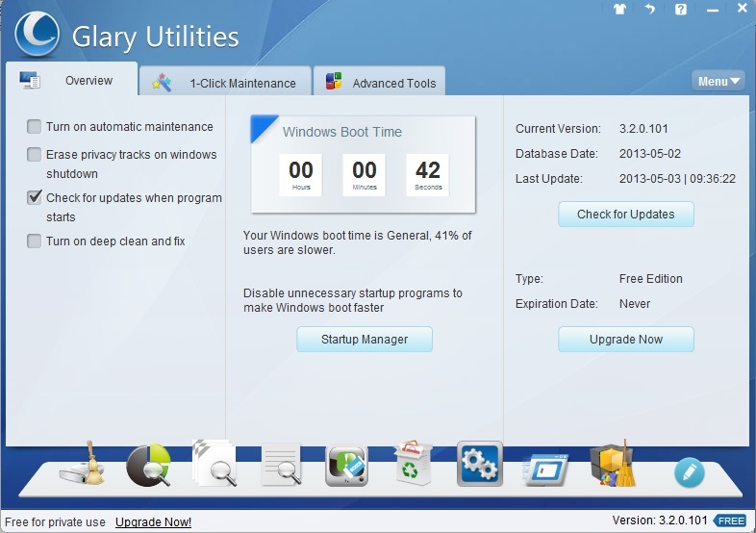The image size is (756, 533).
Task: Click the undo arrow icon in title bar
Action: pyautogui.click(x=650, y=10)
